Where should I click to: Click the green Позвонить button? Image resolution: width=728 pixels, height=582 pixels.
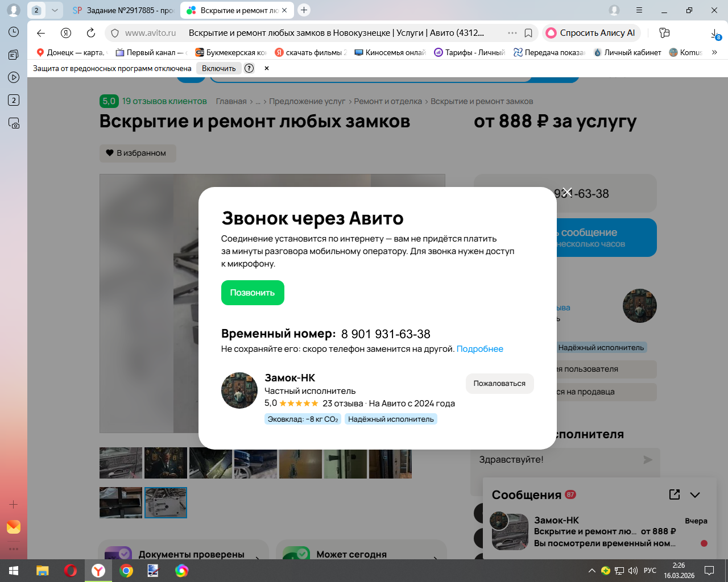click(x=253, y=293)
